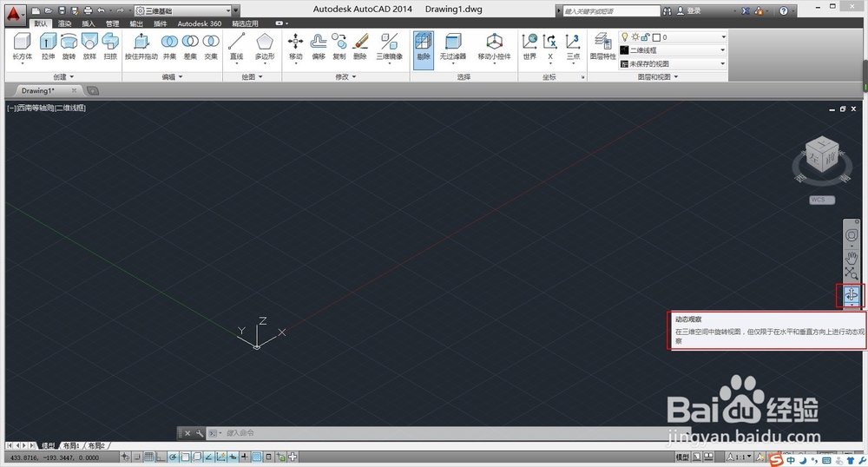
Task: Activate 按住并拖动 presspull tool
Action: point(141,47)
